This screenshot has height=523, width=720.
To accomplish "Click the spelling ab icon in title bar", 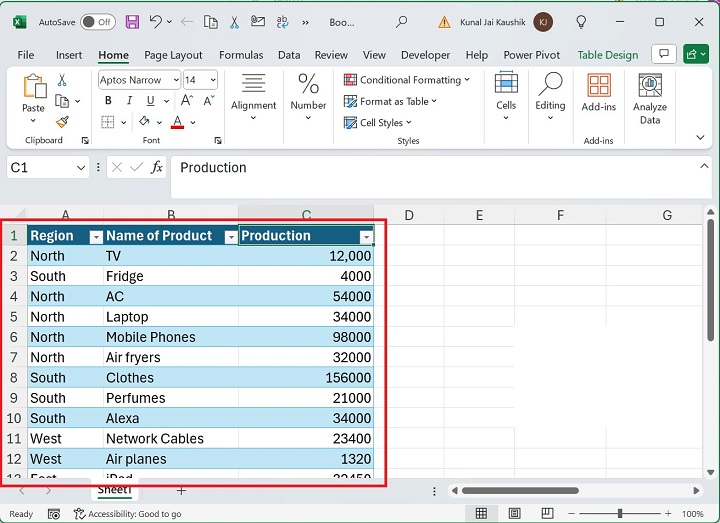I will point(282,22).
